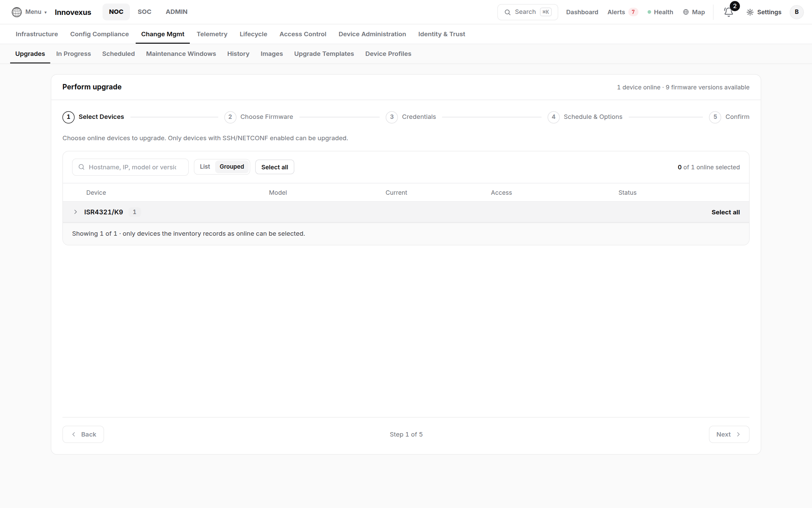Viewport: 812px width, 508px height.
Task: Open the Device Profiles sub-tab
Action: click(388, 54)
